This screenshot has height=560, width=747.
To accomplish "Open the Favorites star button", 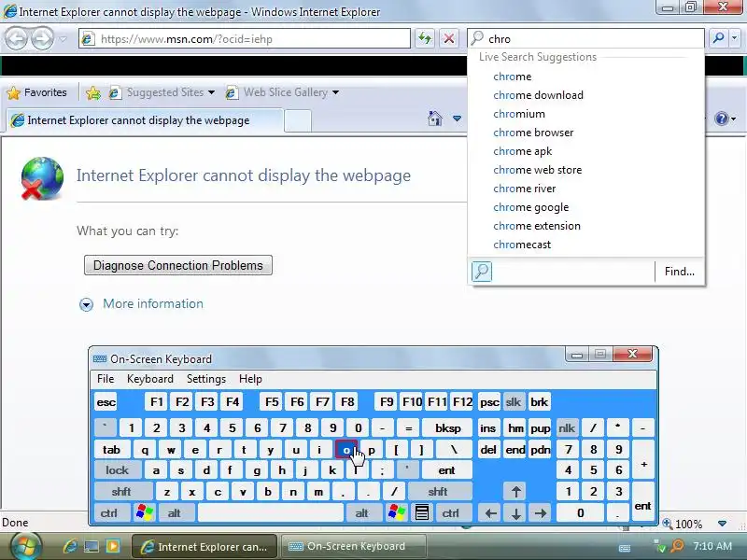I will click(x=36, y=92).
